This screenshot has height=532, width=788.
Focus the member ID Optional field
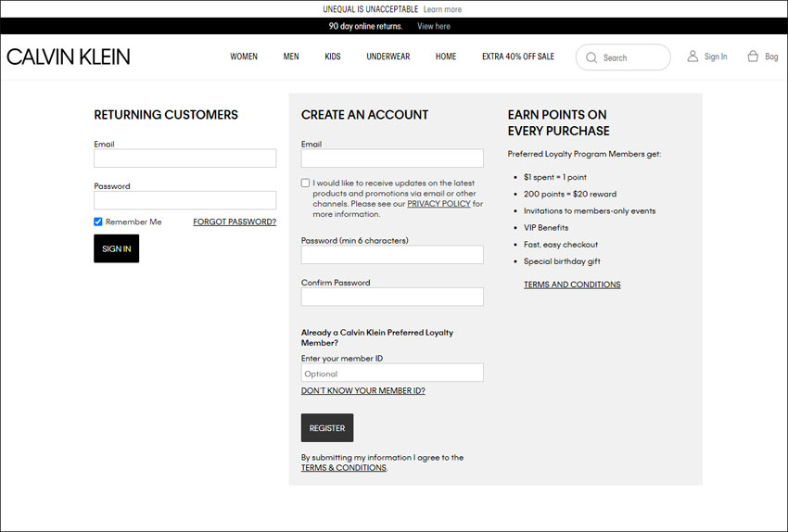pos(392,373)
